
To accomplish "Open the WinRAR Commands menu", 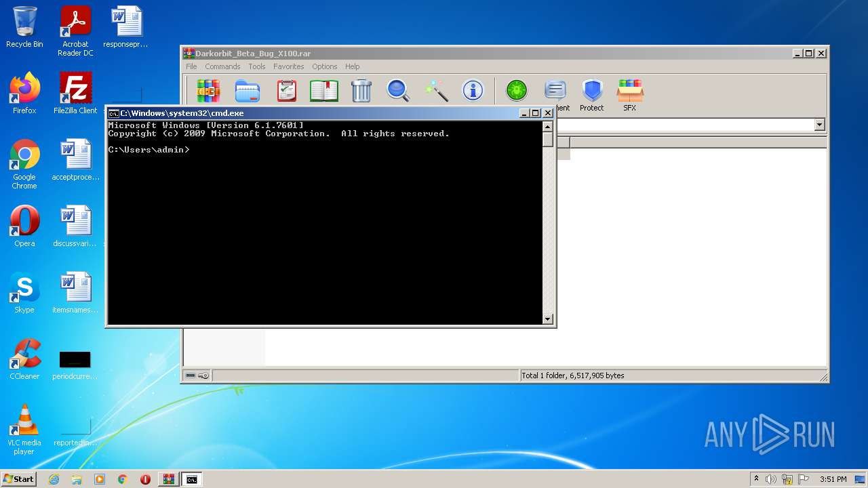I will point(222,66).
